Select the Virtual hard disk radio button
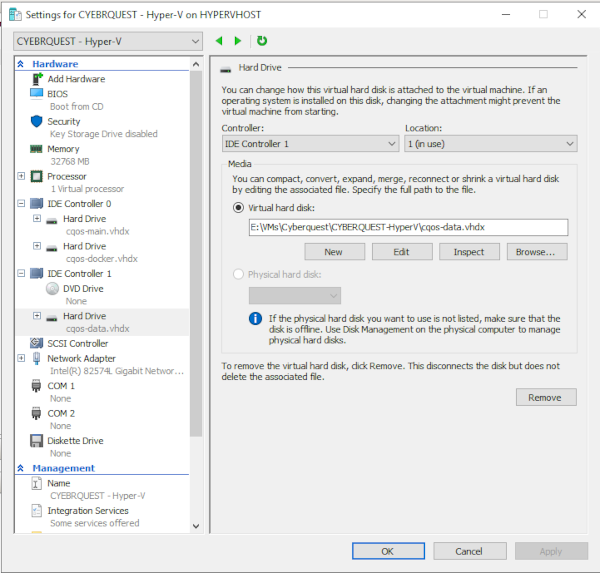The height and width of the screenshot is (573, 600). (x=238, y=208)
